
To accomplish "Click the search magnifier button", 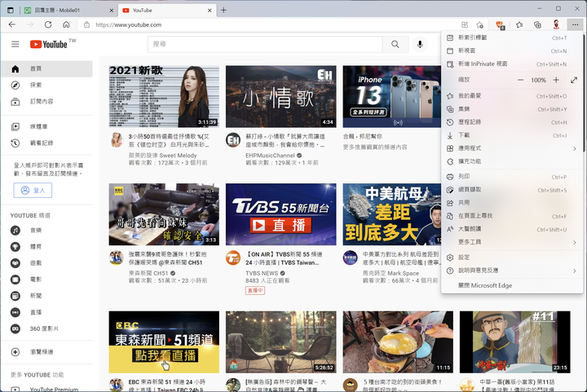I will coord(395,44).
